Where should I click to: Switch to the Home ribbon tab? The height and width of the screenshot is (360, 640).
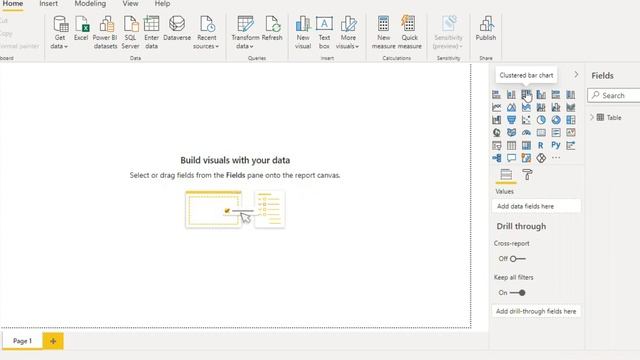click(x=13, y=4)
